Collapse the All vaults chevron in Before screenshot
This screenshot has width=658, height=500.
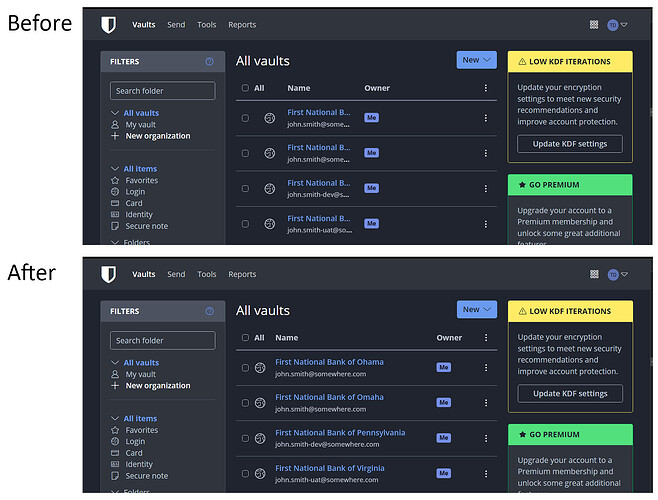tap(115, 113)
